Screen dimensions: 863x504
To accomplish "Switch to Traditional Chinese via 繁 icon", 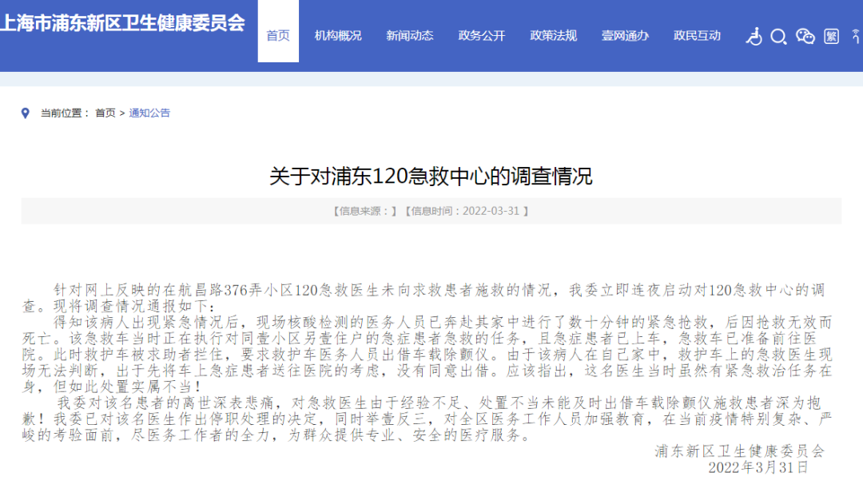I will click(831, 36).
